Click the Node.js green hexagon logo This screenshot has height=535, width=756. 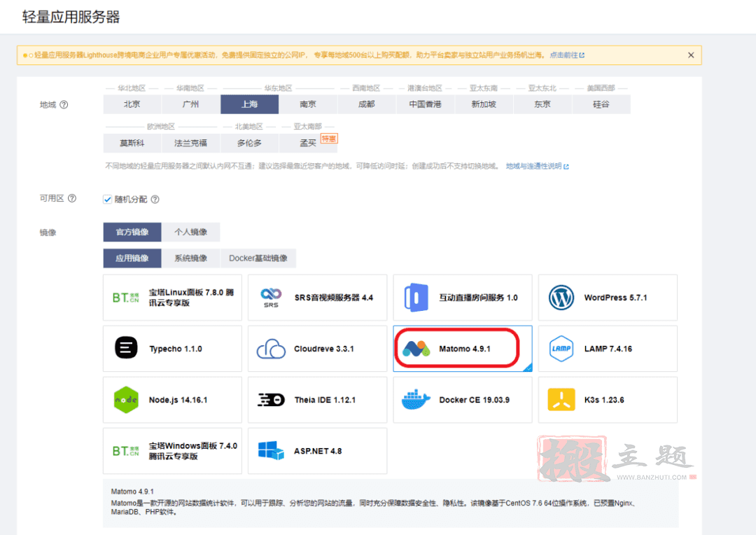(126, 400)
